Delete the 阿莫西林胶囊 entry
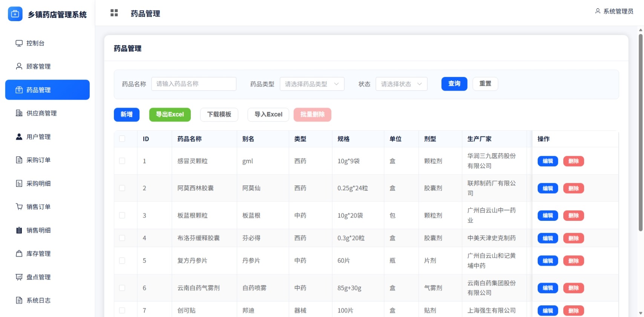 coord(573,188)
